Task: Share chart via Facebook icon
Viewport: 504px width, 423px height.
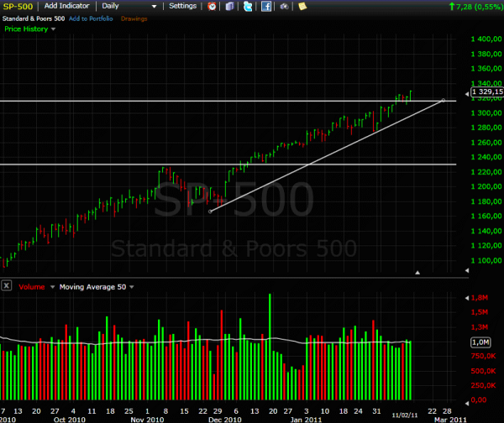Action: point(266,6)
